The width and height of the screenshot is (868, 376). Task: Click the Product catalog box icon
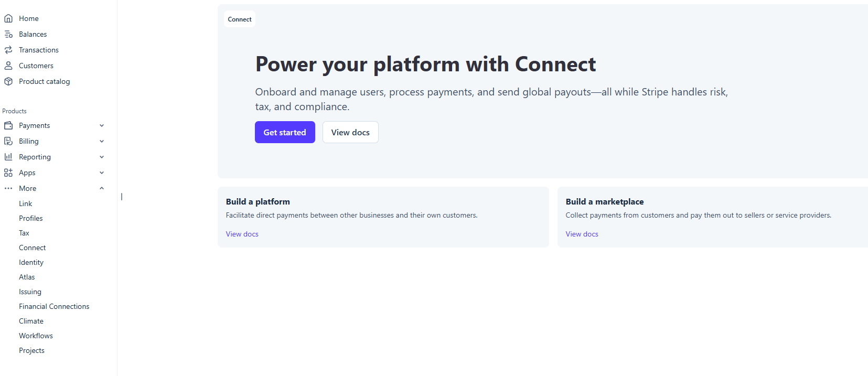click(x=8, y=81)
